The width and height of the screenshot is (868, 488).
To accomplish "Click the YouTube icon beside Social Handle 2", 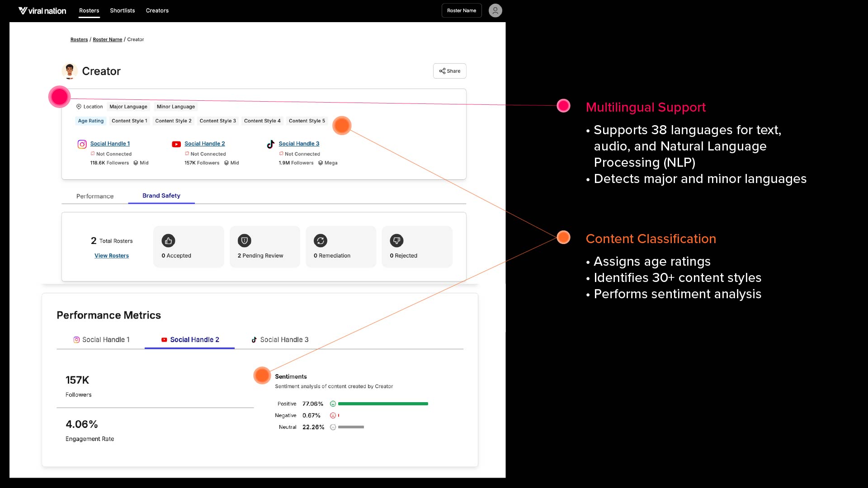I will coord(176,144).
